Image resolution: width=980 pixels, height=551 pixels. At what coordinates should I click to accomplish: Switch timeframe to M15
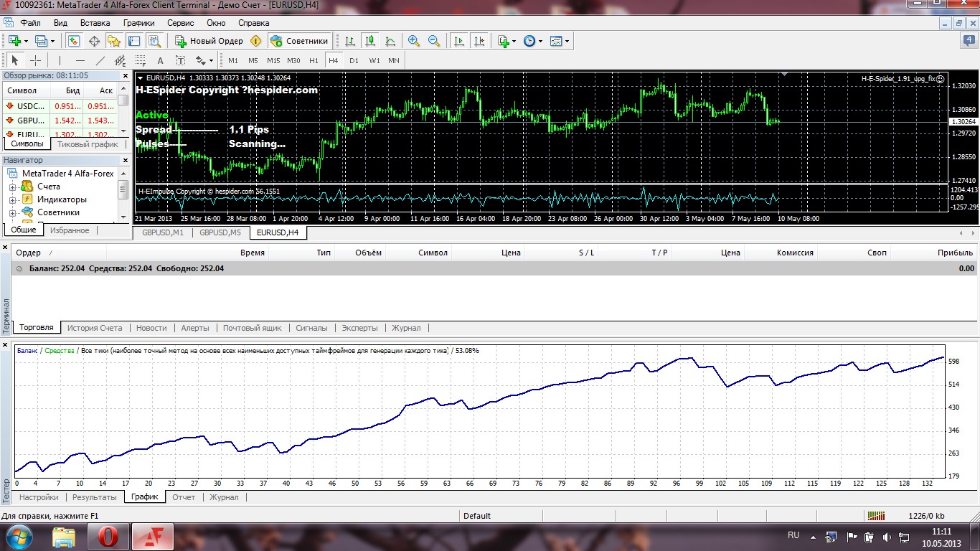point(273,60)
